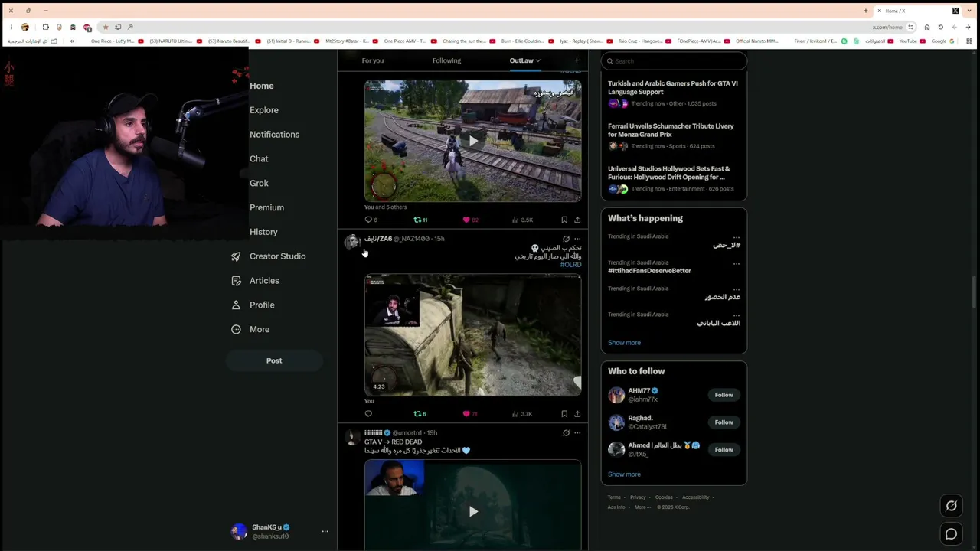
Task: Open a new browser tab
Action: tap(866, 11)
